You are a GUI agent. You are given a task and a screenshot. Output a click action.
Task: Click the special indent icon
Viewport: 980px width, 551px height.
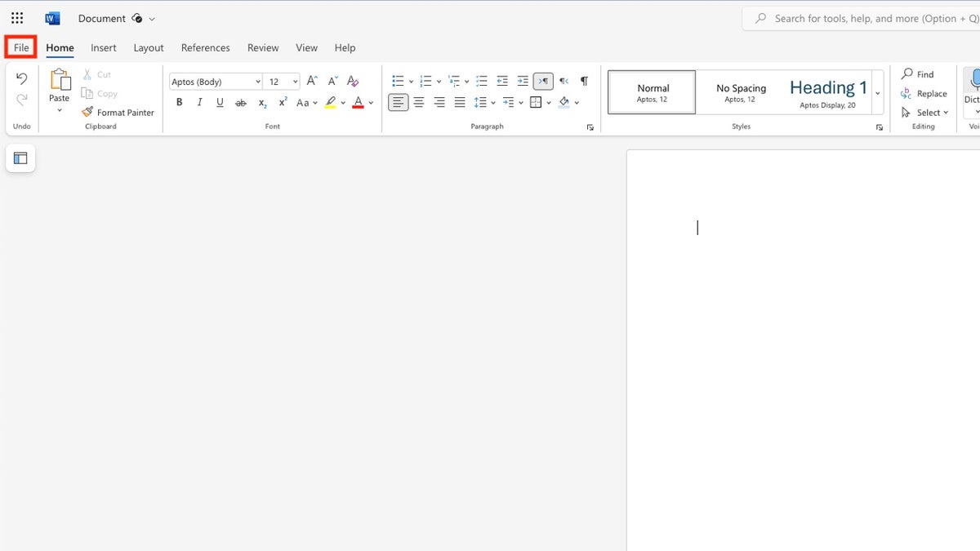click(x=508, y=102)
